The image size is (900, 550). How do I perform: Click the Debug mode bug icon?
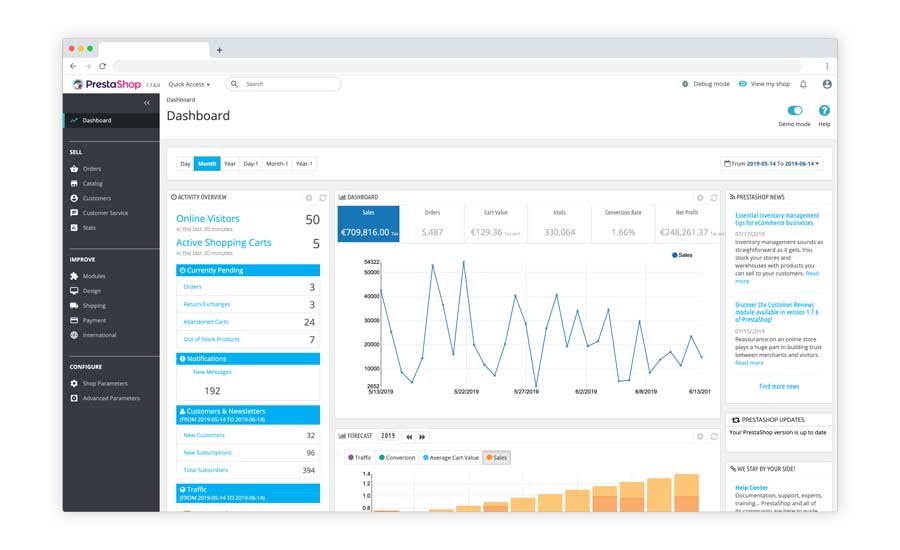[685, 84]
